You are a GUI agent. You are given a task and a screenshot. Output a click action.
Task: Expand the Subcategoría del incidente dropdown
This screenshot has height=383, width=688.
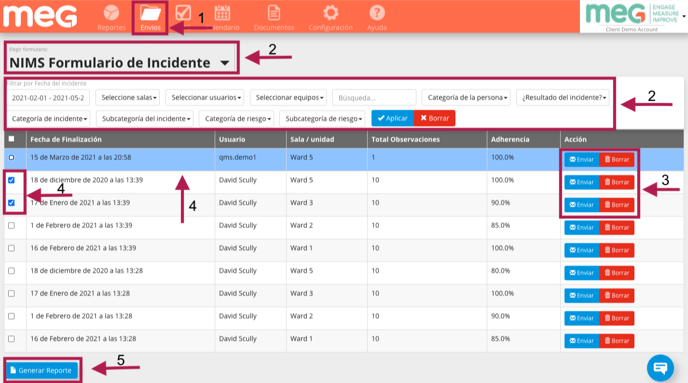tap(145, 118)
